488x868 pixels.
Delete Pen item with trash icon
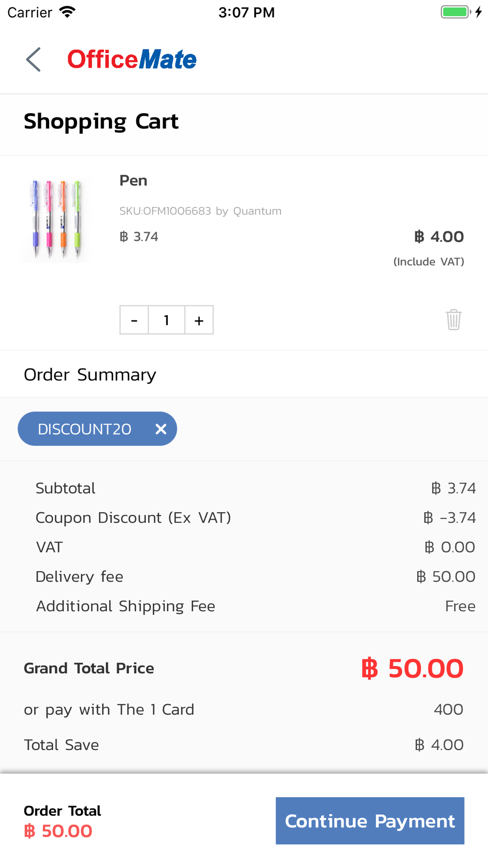pyautogui.click(x=453, y=320)
